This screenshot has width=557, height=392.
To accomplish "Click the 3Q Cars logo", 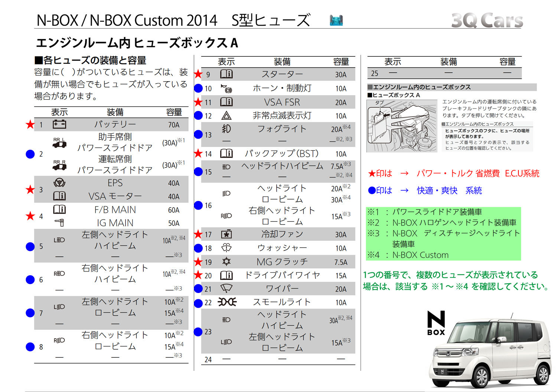I will pos(487,20).
